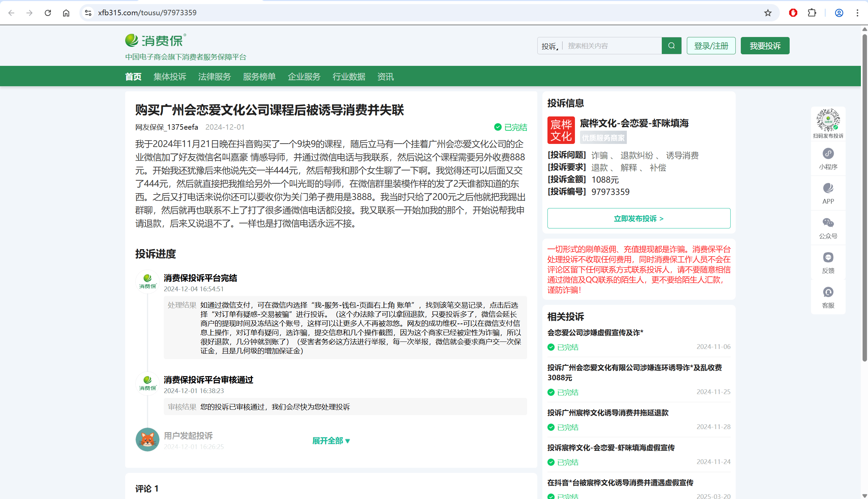
Task: Open the Extensions puzzle icon
Action: [x=812, y=13]
